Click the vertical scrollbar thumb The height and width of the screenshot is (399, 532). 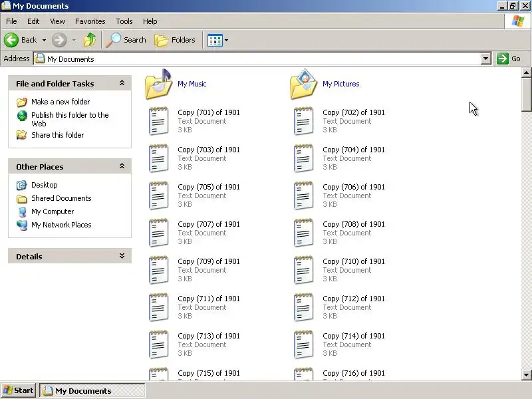[526, 94]
